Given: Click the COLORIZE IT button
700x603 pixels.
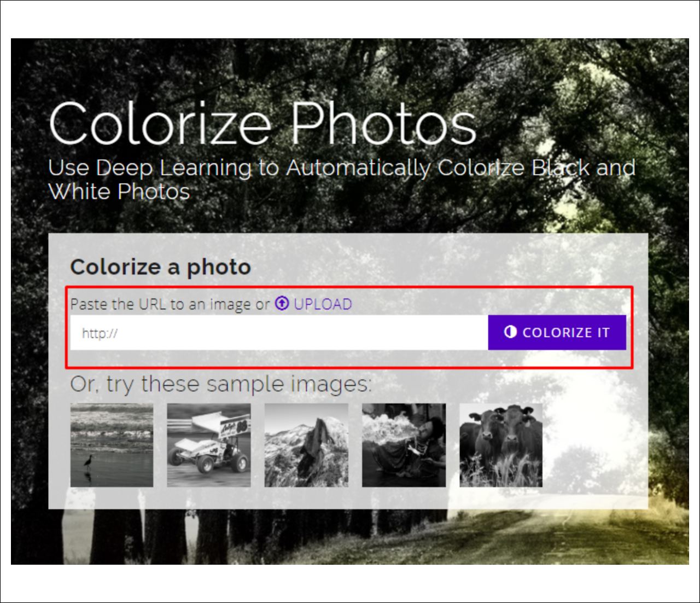Looking at the screenshot, I should [x=557, y=333].
